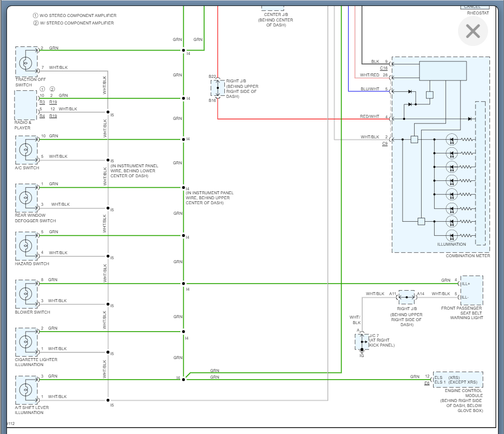Viewport: 504px width, 434px height.
Task: Click the Cigarette Lighter Illumination symbol
Action: 26,342
